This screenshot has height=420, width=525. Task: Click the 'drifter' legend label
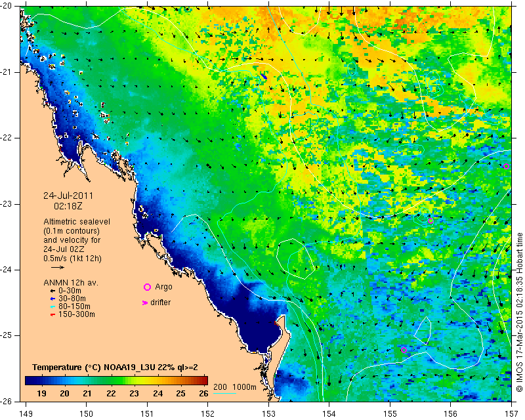point(160,303)
